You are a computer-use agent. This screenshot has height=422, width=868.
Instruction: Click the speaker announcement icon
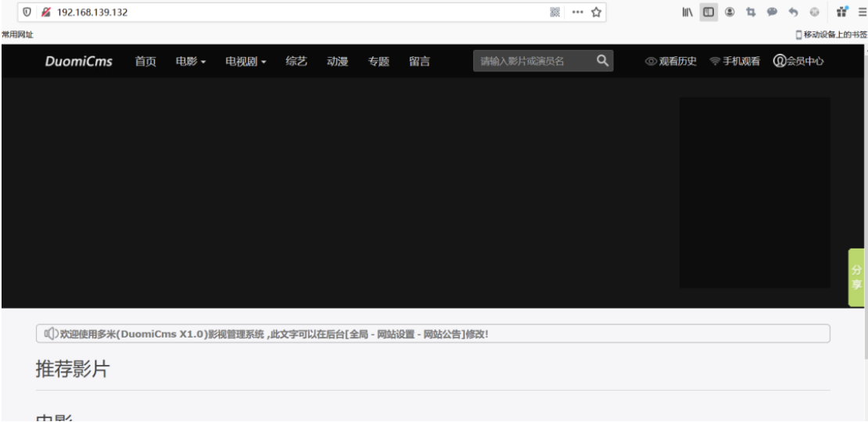point(51,334)
